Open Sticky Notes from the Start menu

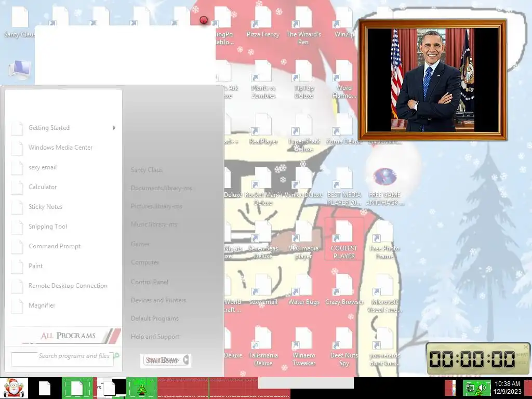click(x=63, y=207)
